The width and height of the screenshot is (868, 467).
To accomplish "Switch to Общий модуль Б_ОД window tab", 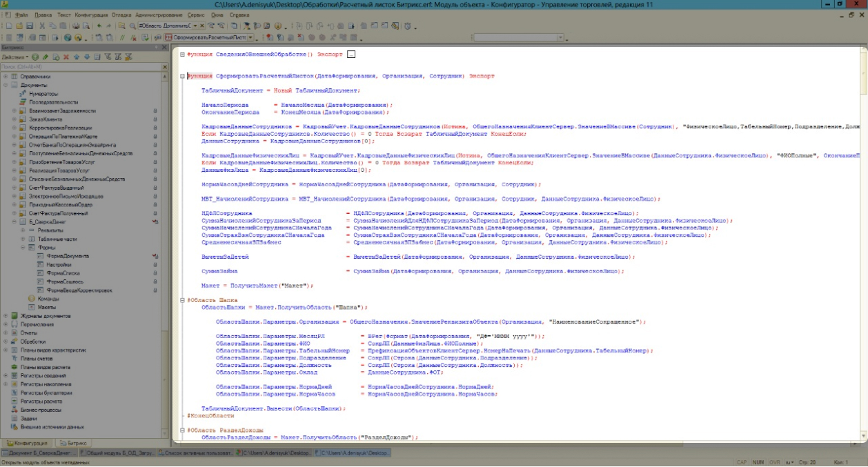I will coord(117,453).
